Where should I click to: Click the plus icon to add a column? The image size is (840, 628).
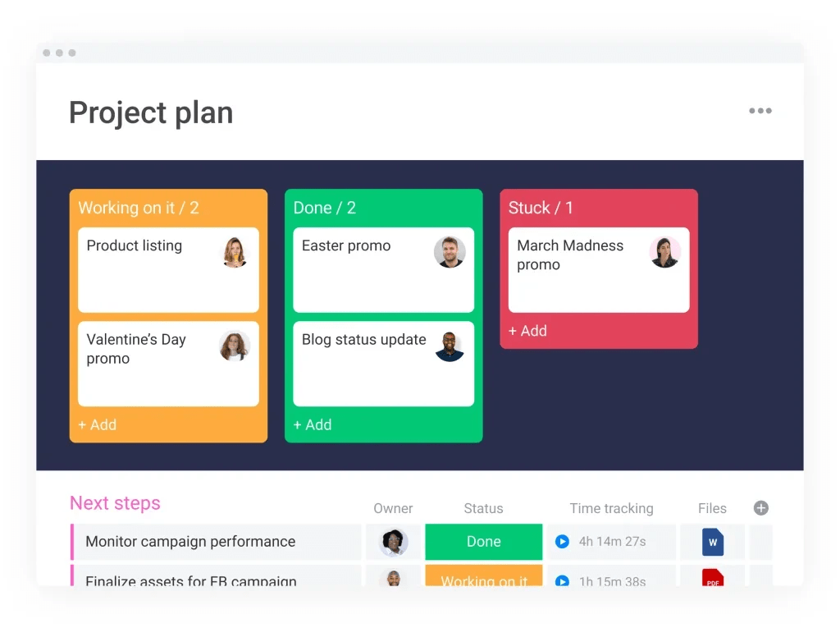pyautogui.click(x=760, y=508)
